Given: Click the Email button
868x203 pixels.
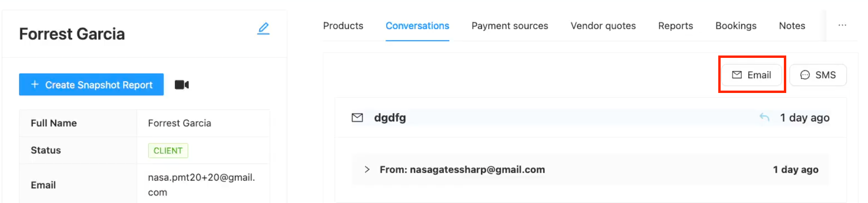Looking at the screenshot, I should click(752, 75).
